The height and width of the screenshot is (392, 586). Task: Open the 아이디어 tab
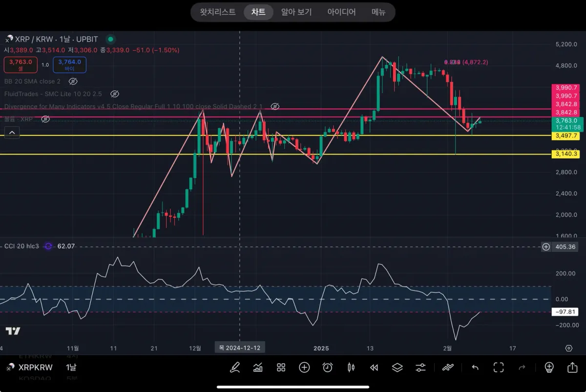tap(341, 12)
